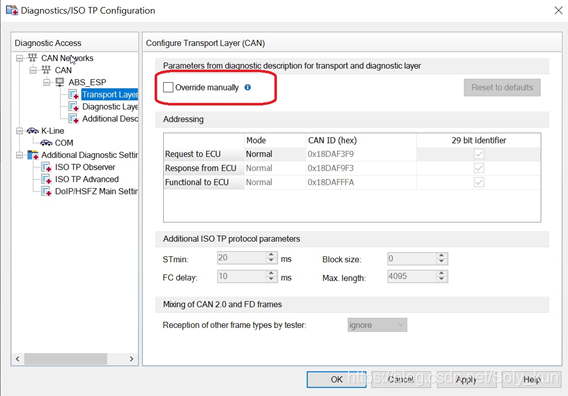Click the Cancel button

(x=401, y=379)
